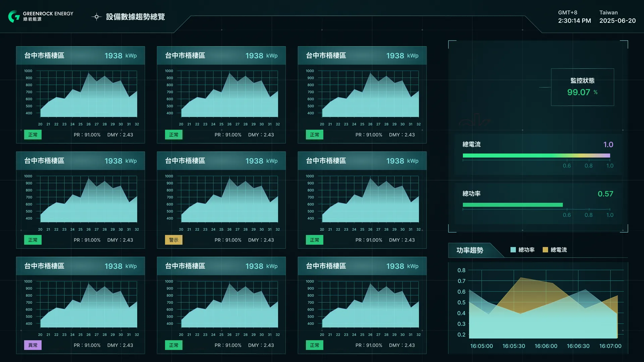Click the 2:30:14 PM time display
This screenshot has width=644, height=362.
pyautogui.click(x=574, y=21)
